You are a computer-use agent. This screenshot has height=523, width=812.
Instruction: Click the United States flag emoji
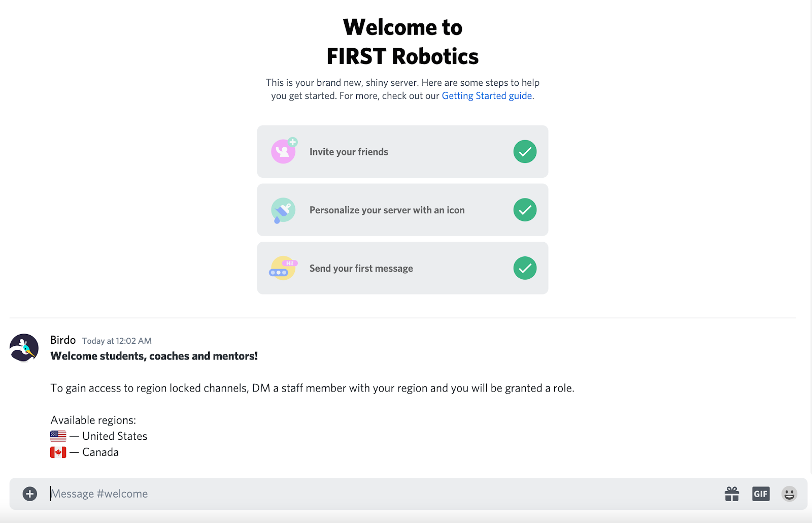58,436
